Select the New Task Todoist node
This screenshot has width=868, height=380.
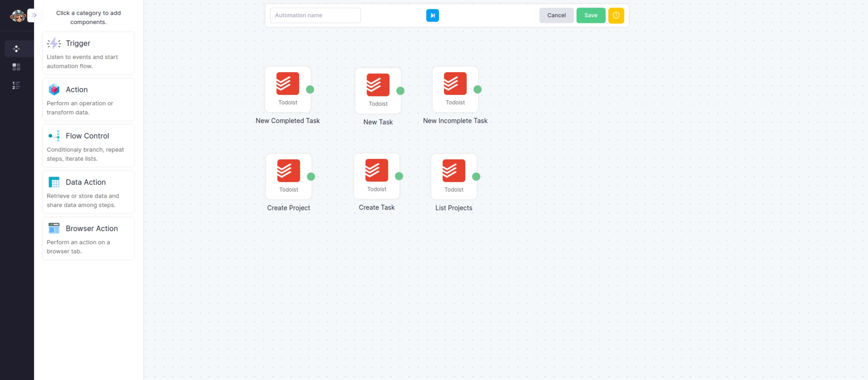(378, 91)
